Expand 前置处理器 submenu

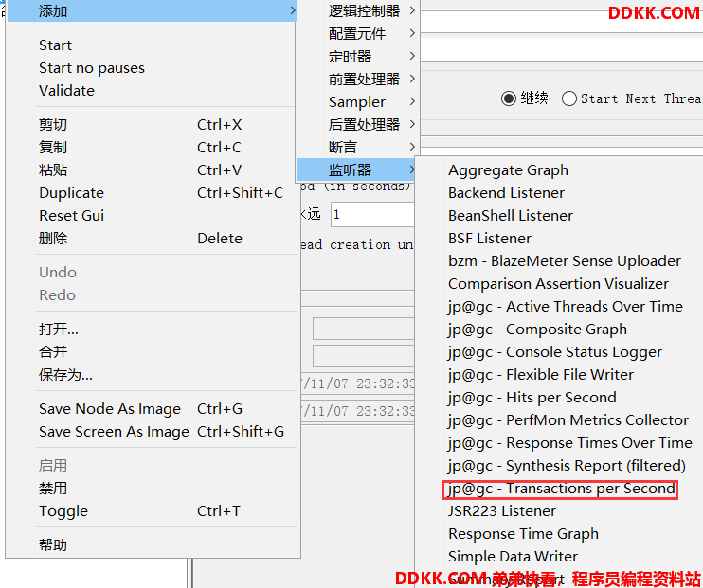pos(358,80)
